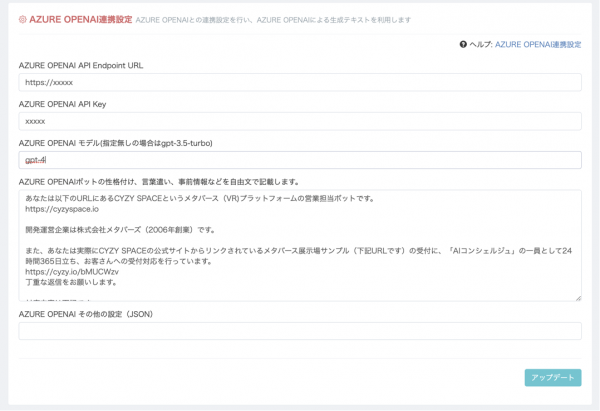
Task: Click the その他の設定 (JSON) label
Action: 86,314
